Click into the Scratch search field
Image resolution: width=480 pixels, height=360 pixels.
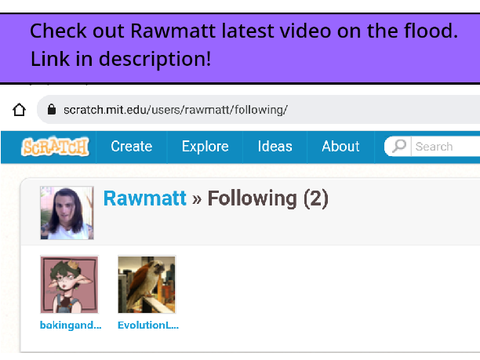pyautogui.click(x=447, y=147)
